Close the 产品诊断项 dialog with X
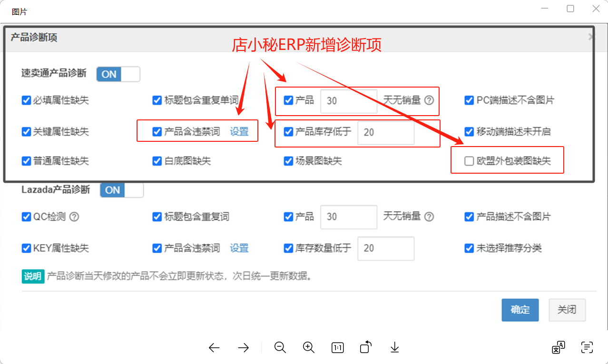This screenshot has height=364, width=608. click(591, 37)
